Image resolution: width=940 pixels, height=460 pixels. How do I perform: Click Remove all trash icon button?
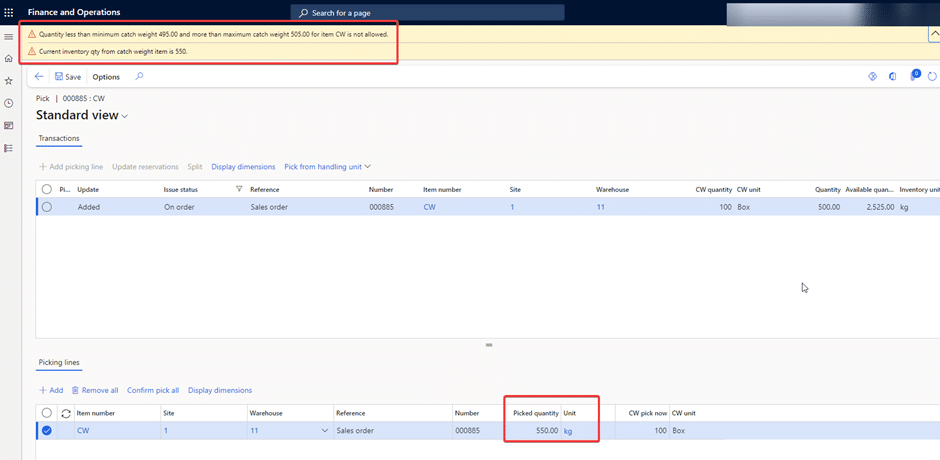95,390
